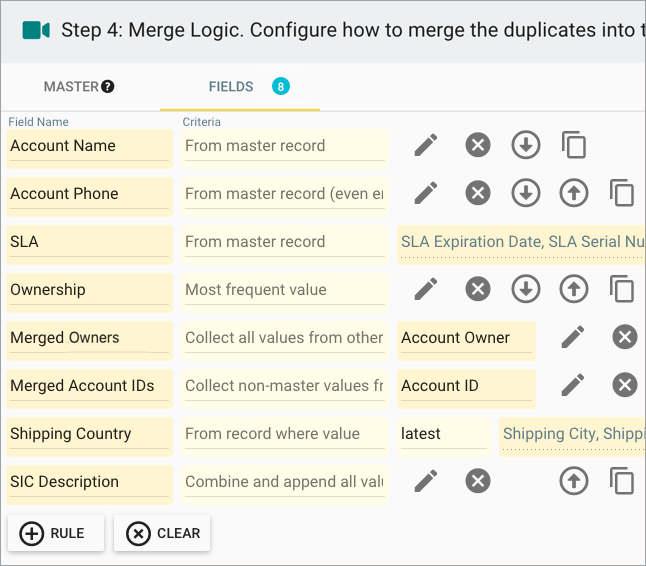Select the SIC Description field name box
The image size is (646, 566).
[x=89, y=485]
